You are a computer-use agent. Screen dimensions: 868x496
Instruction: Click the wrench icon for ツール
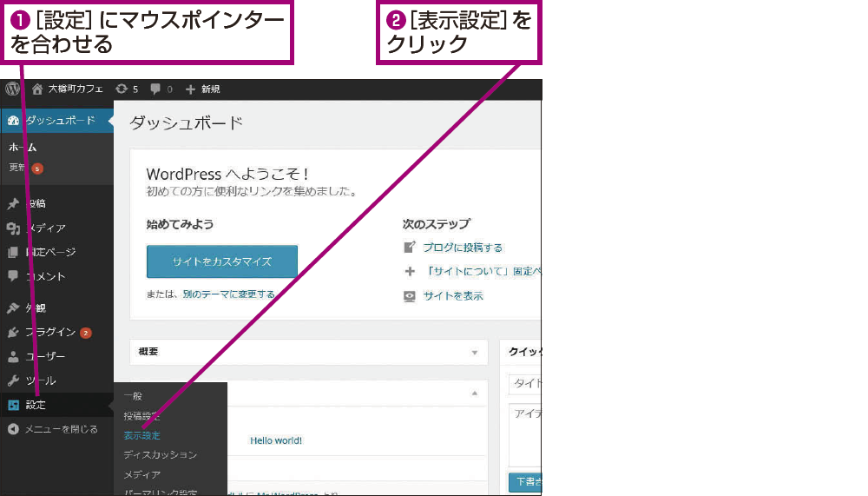(13, 380)
